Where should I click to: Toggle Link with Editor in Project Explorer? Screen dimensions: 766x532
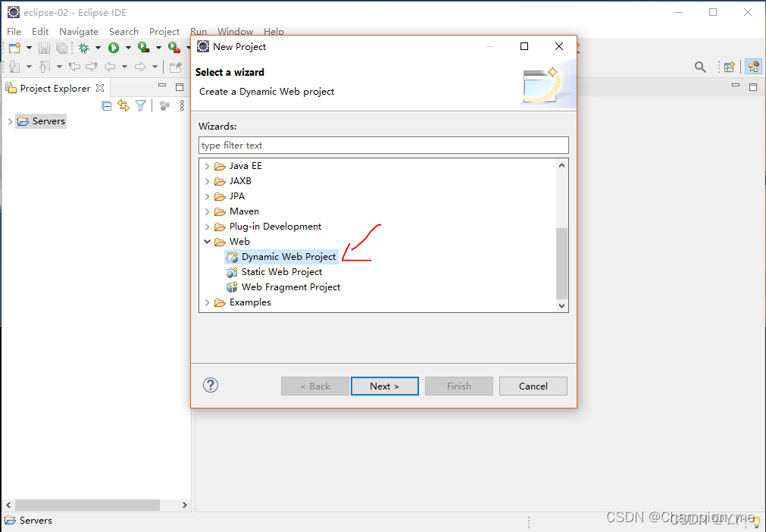123,105
